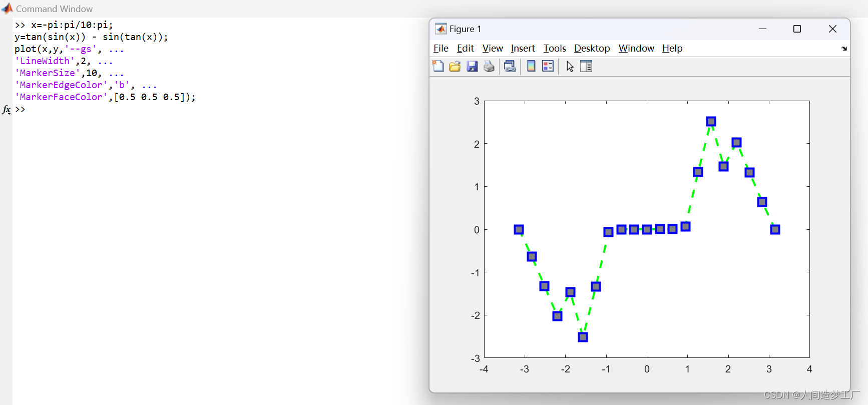Click the dock figure arrow at menu bar right
The width and height of the screenshot is (868, 405).
(844, 49)
